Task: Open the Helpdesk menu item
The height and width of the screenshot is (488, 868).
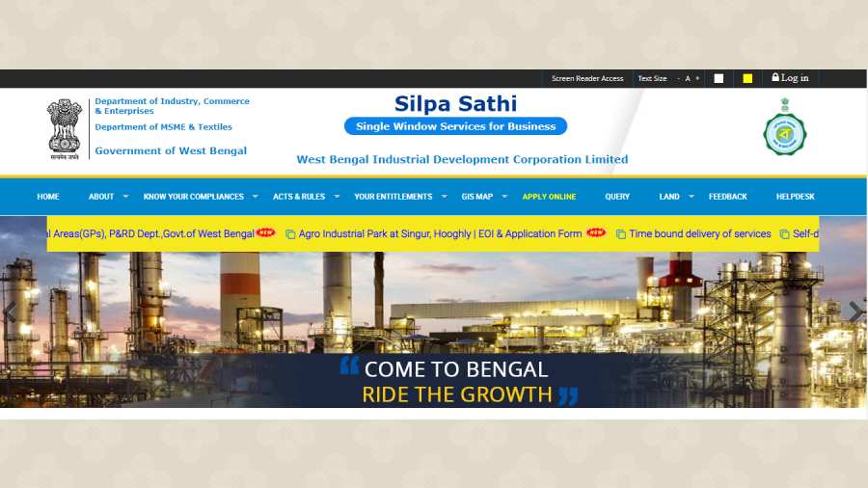Action: (796, 197)
